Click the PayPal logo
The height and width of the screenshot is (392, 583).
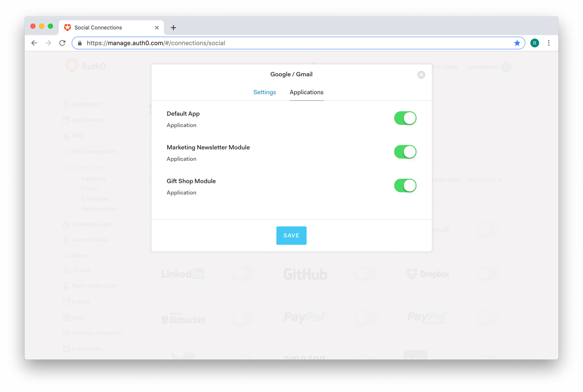[x=305, y=318]
